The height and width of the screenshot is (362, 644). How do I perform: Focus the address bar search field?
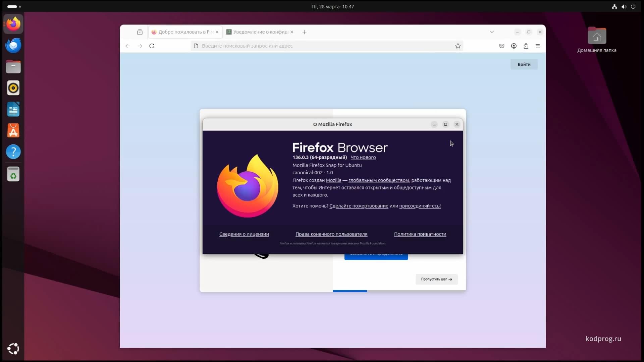pos(327,46)
